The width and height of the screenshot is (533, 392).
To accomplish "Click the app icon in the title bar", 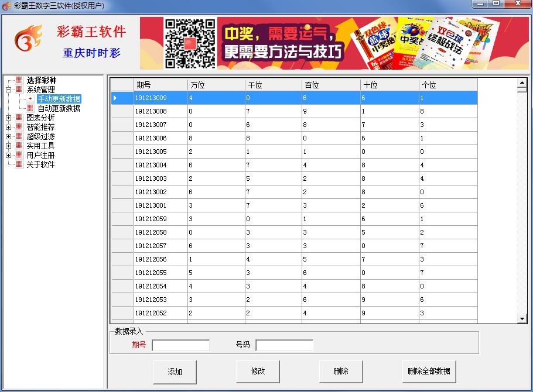I will click(x=6, y=5).
